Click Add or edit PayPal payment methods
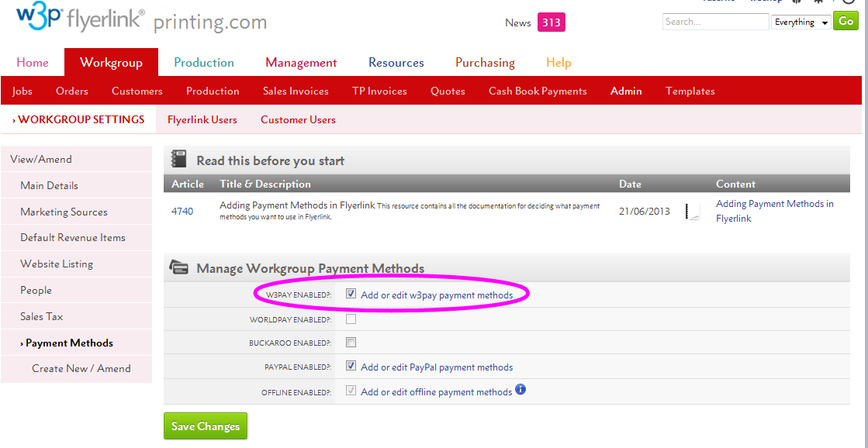Image resolution: width=868 pixels, height=448 pixels. point(437,367)
